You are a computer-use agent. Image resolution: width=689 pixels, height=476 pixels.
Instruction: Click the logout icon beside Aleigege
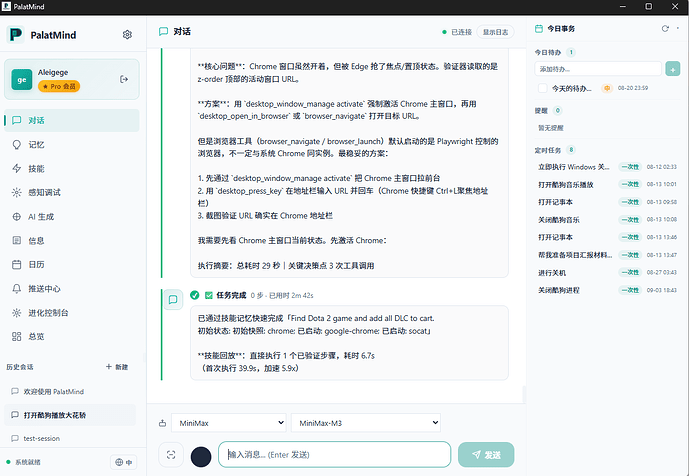124,79
